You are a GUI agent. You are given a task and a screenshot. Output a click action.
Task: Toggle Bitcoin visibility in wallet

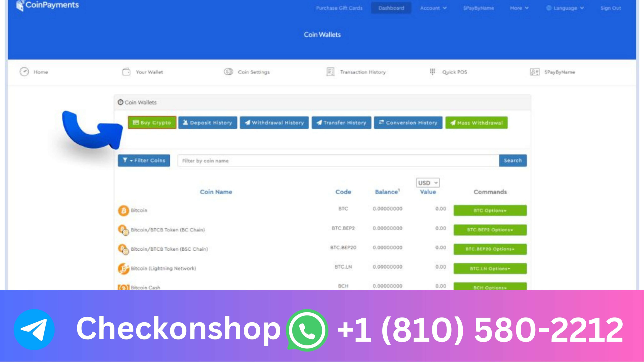[x=490, y=210]
